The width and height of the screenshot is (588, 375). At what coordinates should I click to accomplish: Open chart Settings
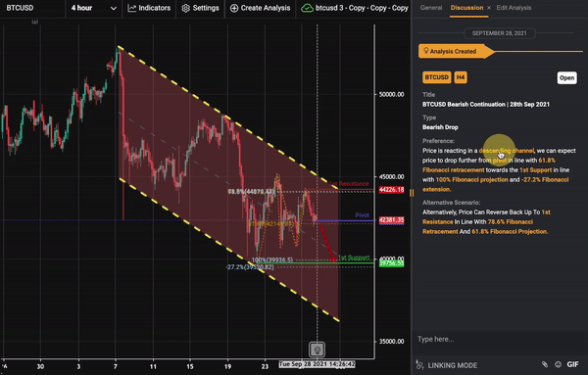(x=200, y=8)
